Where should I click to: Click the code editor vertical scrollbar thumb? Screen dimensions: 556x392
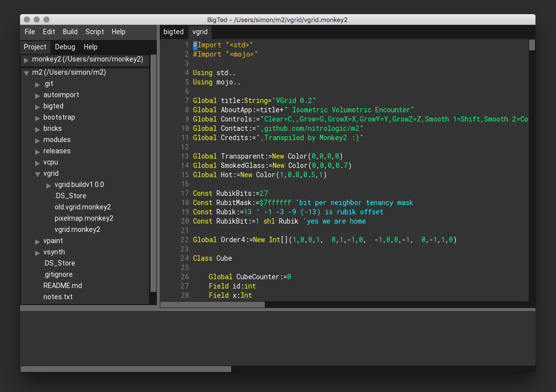(x=532, y=45)
